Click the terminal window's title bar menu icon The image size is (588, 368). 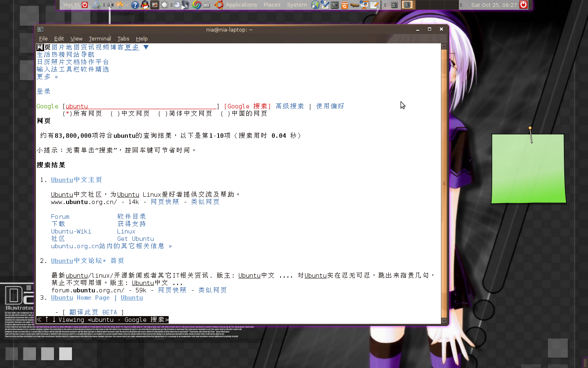(40, 29)
